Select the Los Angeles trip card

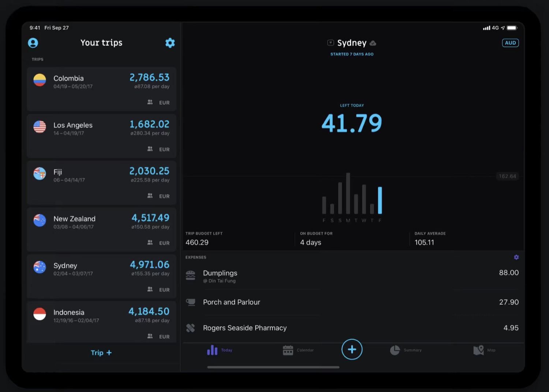click(x=101, y=136)
